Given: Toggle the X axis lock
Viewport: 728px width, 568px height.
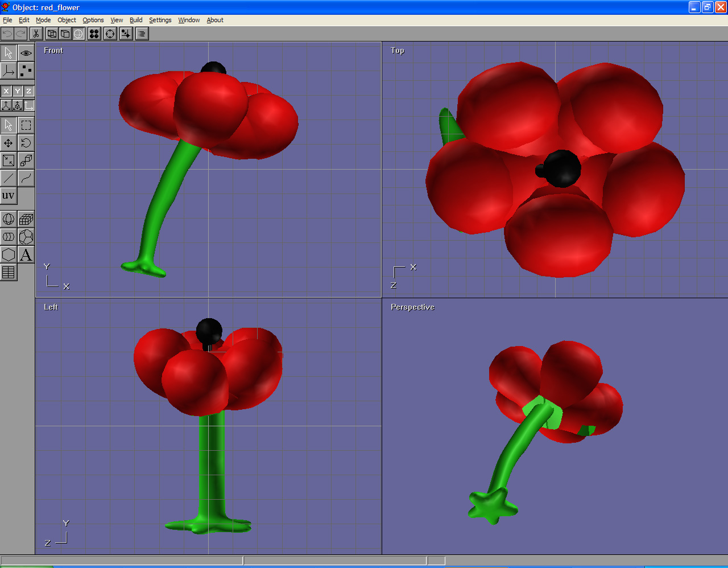Looking at the screenshot, I should click(6, 91).
